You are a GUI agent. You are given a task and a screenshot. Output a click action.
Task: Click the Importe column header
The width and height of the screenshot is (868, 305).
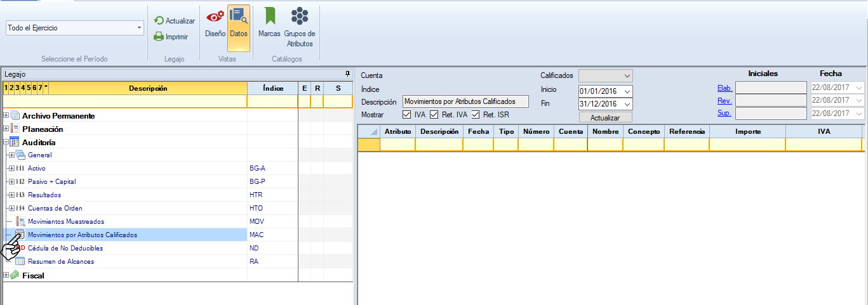tap(747, 131)
